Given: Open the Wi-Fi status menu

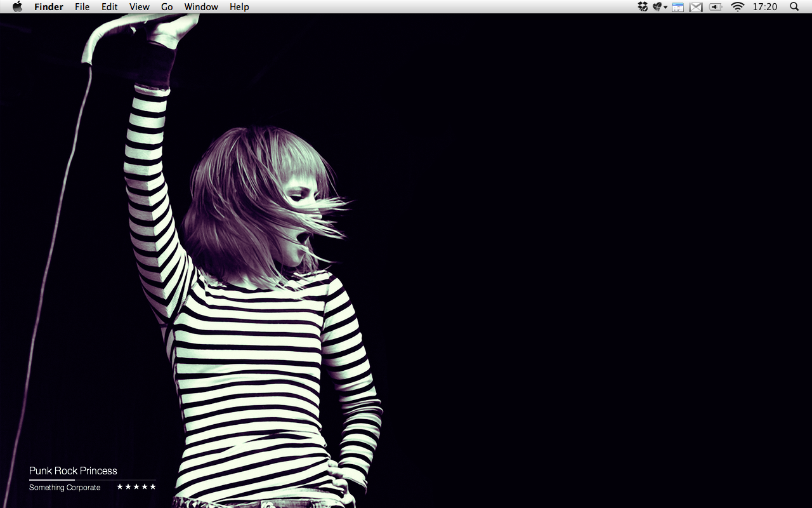Looking at the screenshot, I should pos(737,7).
